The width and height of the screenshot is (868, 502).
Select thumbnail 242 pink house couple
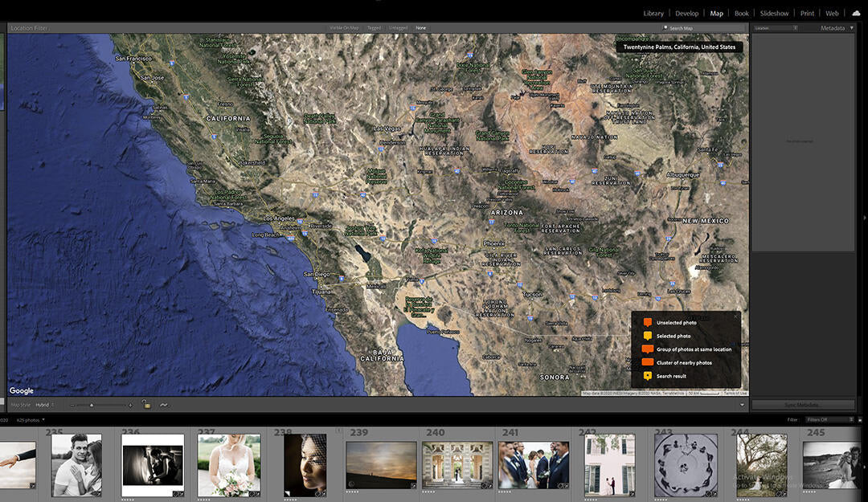(x=610, y=466)
